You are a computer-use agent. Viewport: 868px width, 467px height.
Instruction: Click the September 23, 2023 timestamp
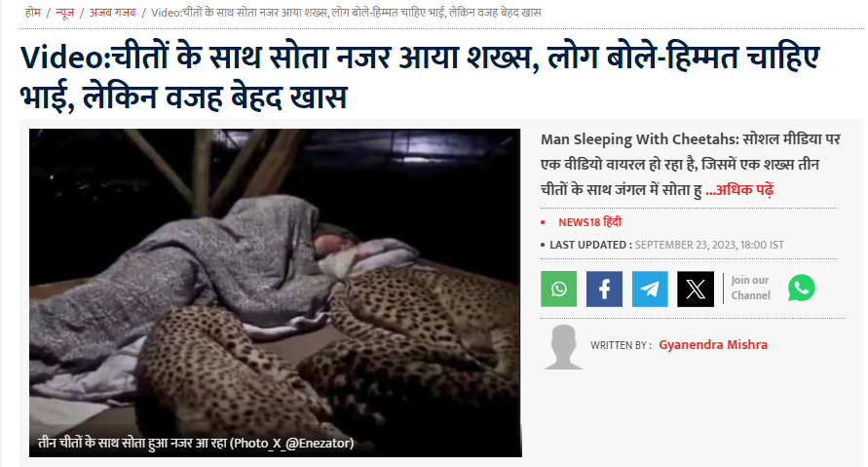pos(709,245)
